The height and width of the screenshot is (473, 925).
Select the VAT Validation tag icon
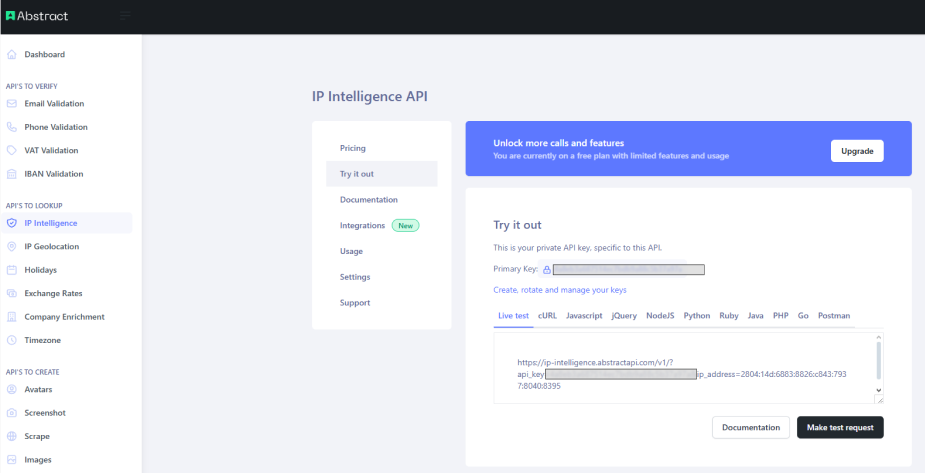pos(12,150)
